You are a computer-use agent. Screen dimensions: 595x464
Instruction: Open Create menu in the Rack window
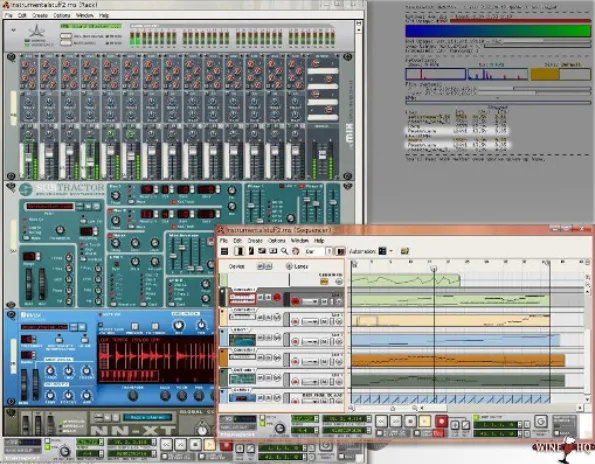click(40, 15)
